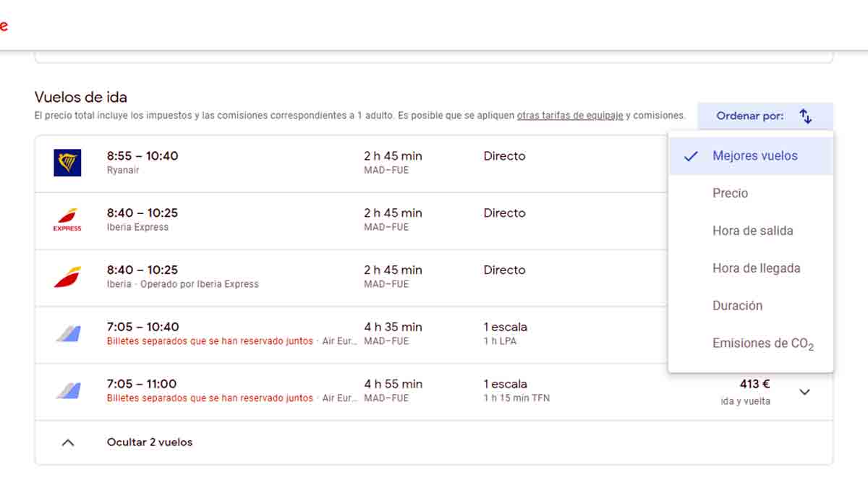Image resolution: width=868 pixels, height=488 pixels.
Task: Sort flights by Precio
Action: click(730, 193)
